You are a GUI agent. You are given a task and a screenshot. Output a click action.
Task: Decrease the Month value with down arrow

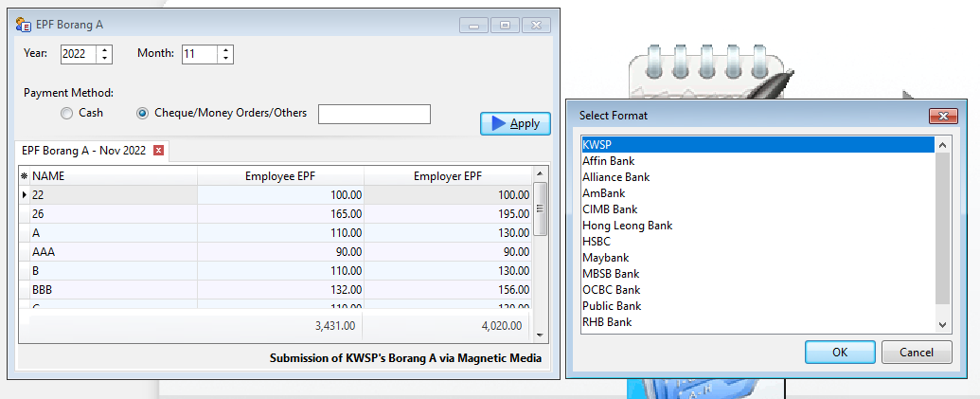[x=225, y=59]
